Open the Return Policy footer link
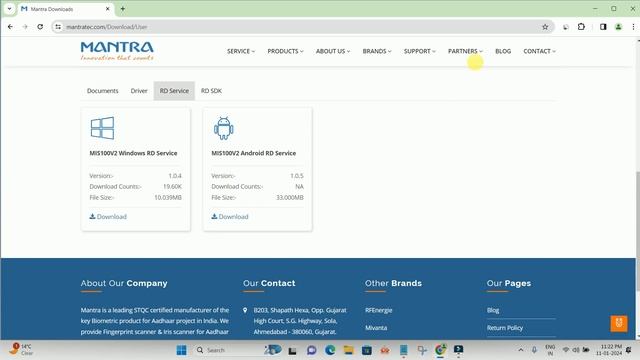Viewport: 640px width, 360px height. 504,328
